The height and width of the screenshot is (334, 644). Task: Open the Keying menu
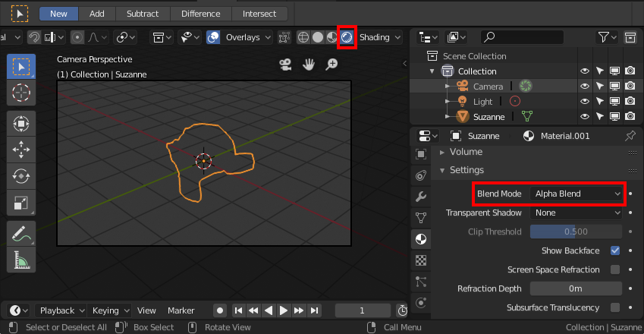[109, 310]
